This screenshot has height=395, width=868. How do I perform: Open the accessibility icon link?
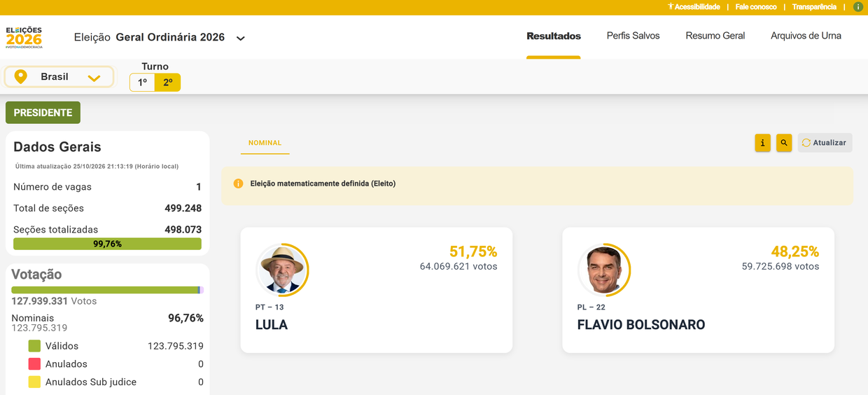(x=670, y=6)
